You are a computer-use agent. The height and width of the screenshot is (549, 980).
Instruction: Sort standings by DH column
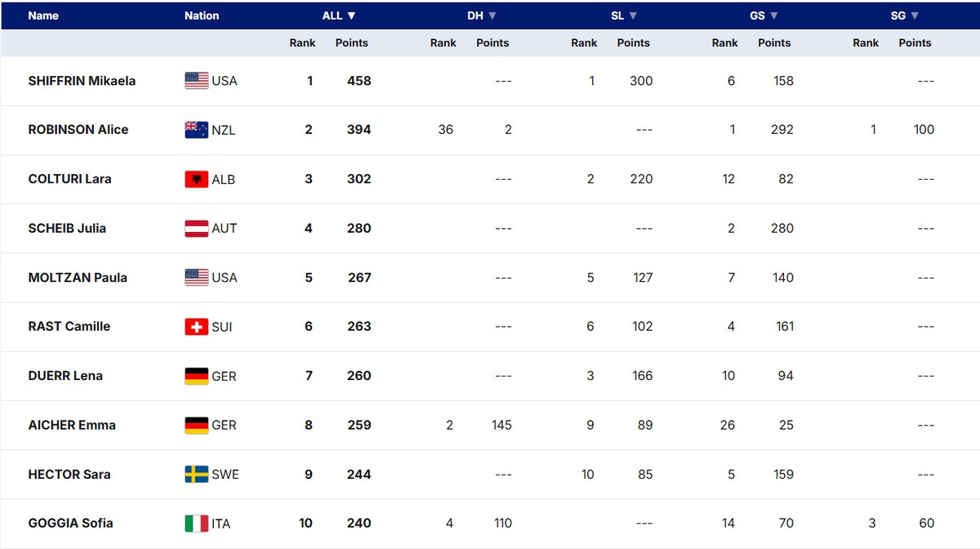point(482,16)
